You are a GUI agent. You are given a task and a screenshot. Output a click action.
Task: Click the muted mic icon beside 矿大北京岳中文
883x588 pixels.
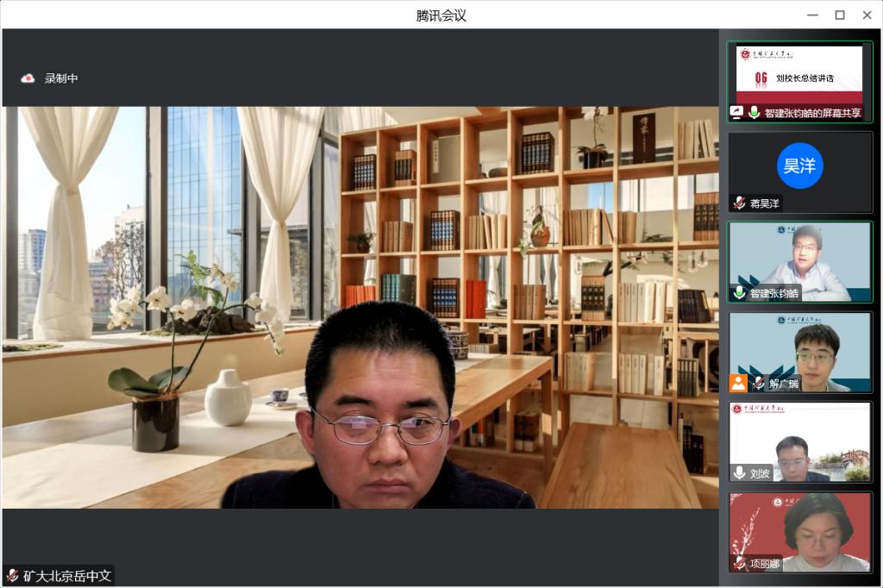coord(13,576)
